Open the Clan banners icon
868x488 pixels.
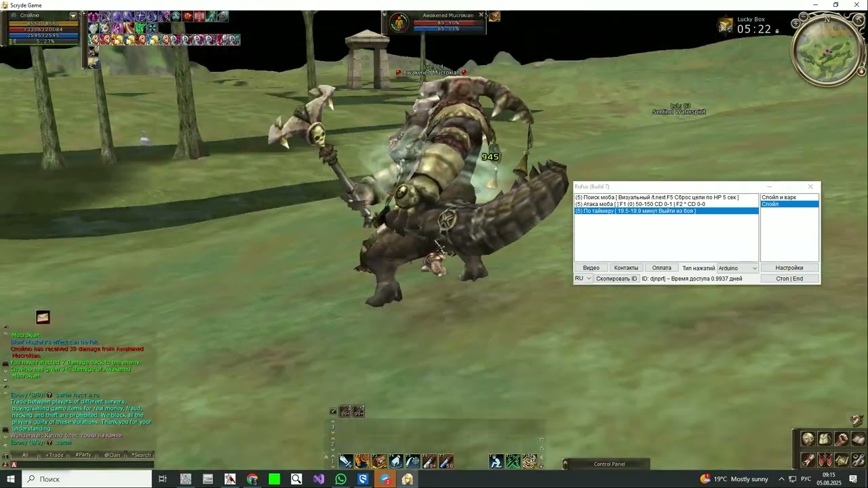point(825,460)
